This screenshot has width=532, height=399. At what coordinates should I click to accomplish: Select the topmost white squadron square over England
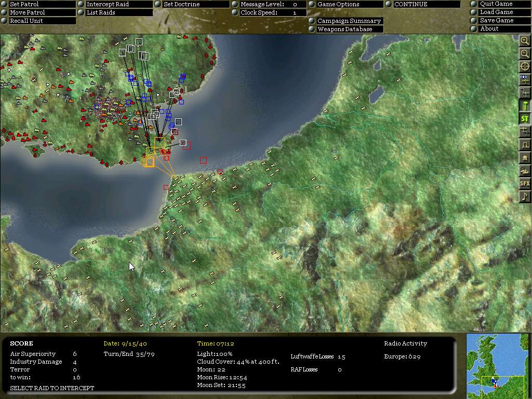139,42
